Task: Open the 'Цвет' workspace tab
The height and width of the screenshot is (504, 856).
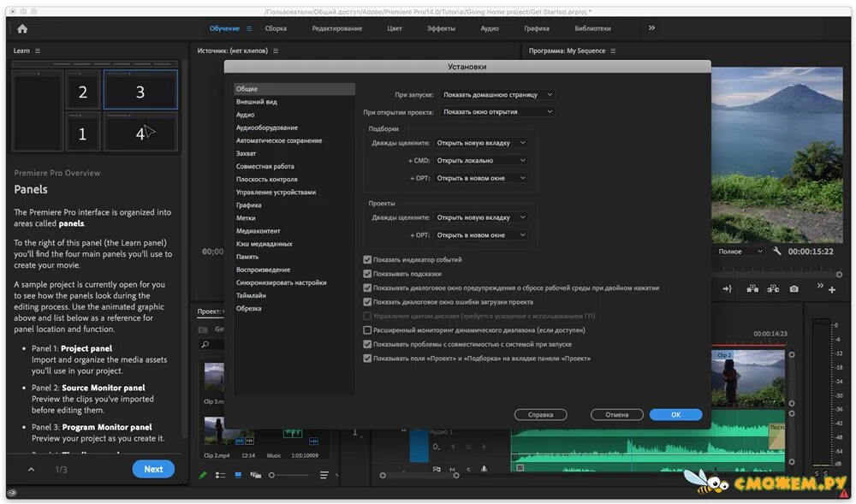Action: pyautogui.click(x=394, y=28)
